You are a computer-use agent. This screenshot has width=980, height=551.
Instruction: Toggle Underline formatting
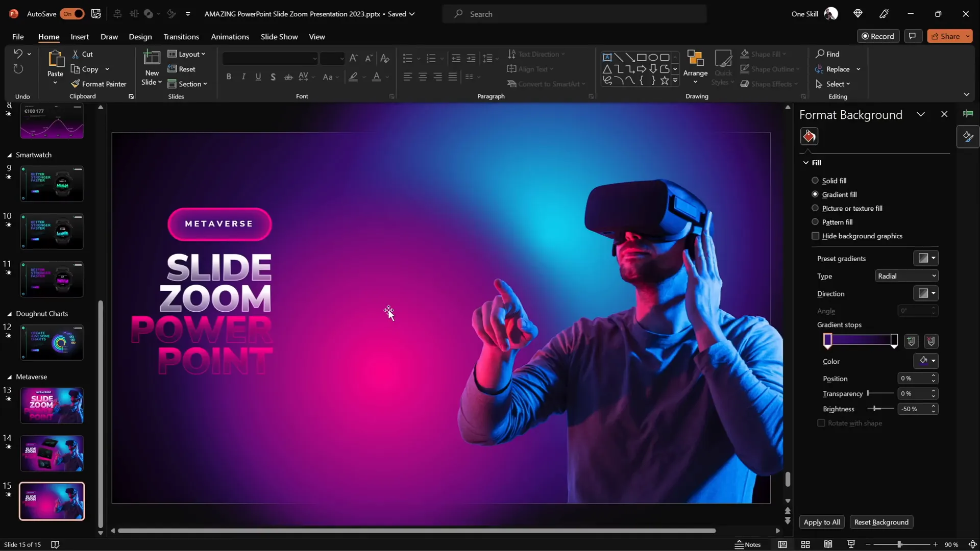tap(258, 77)
